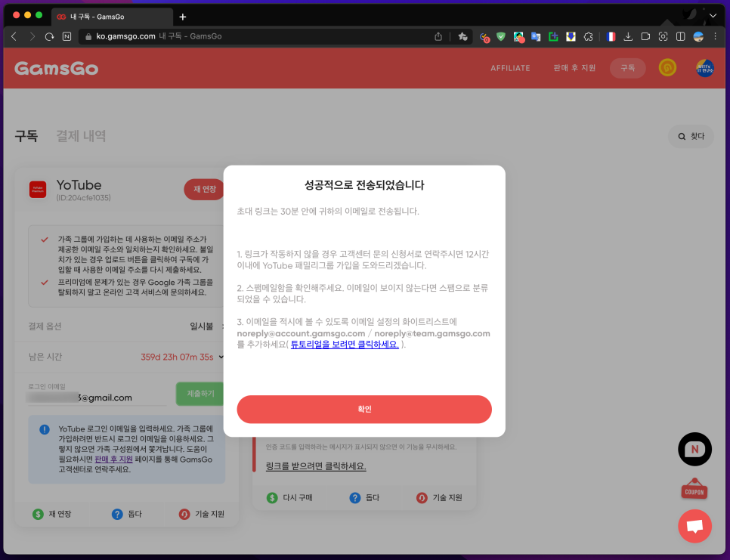Click the green dollar 다시 구매 icon

272,497
